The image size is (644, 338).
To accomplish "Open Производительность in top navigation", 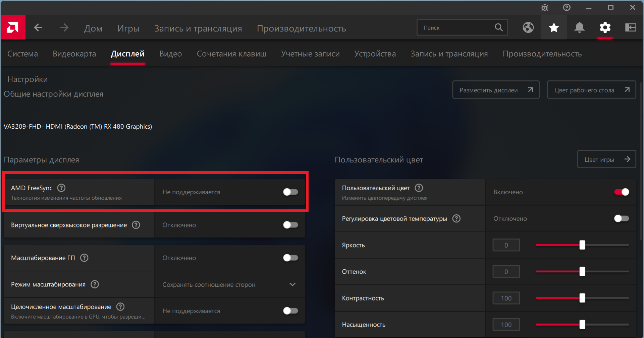I will [302, 28].
